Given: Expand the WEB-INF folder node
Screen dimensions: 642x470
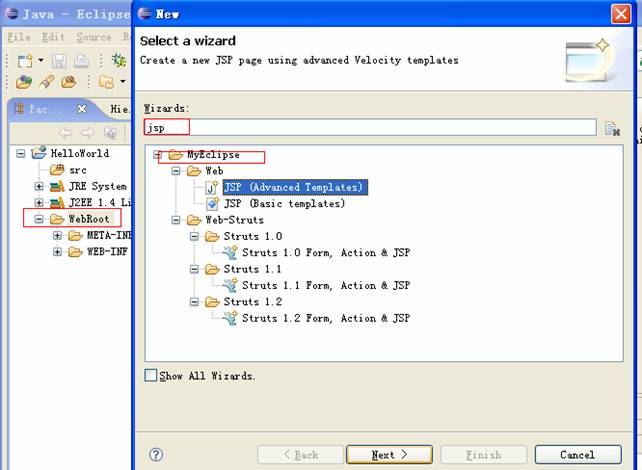Looking at the screenshot, I should [x=57, y=252].
